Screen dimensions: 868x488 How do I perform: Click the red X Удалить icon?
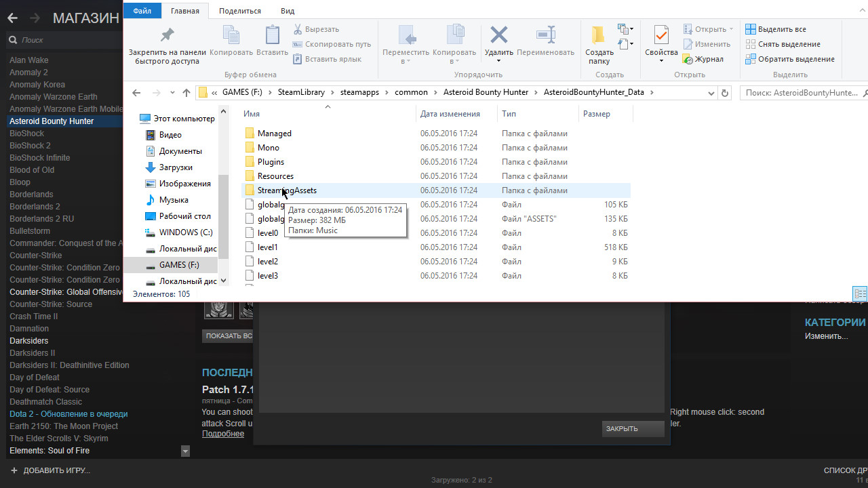499,35
